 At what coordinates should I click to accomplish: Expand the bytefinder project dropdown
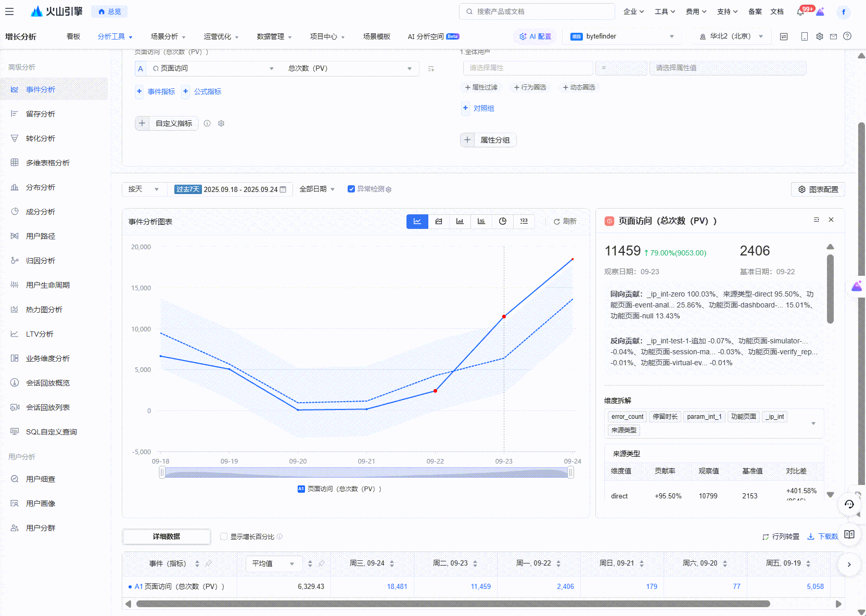tap(622, 36)
